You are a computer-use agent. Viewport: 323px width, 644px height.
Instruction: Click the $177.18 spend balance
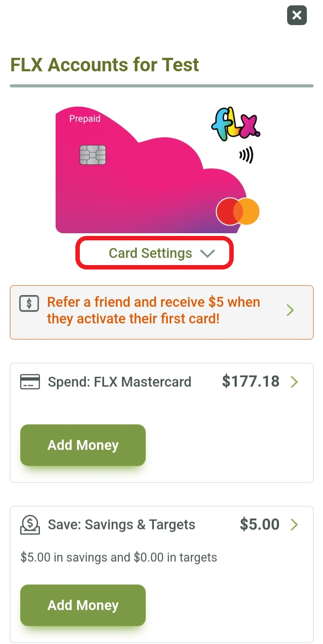point(250,381)
